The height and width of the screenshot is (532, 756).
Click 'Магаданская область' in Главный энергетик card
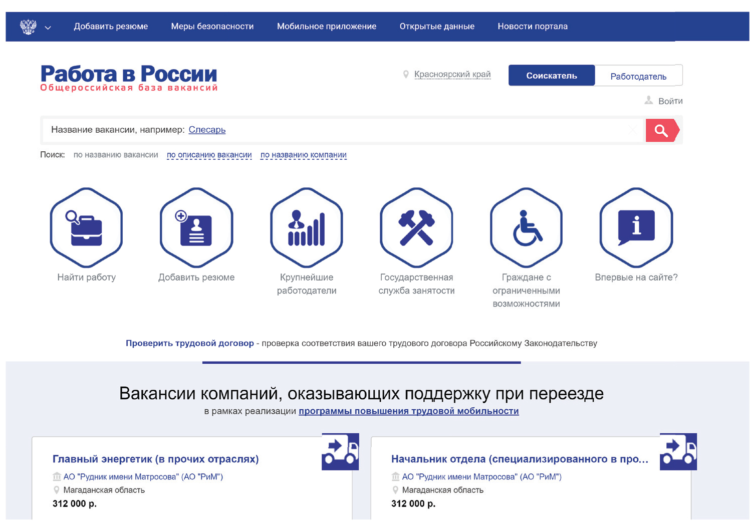pyautogui.click(x=104, y=490)
